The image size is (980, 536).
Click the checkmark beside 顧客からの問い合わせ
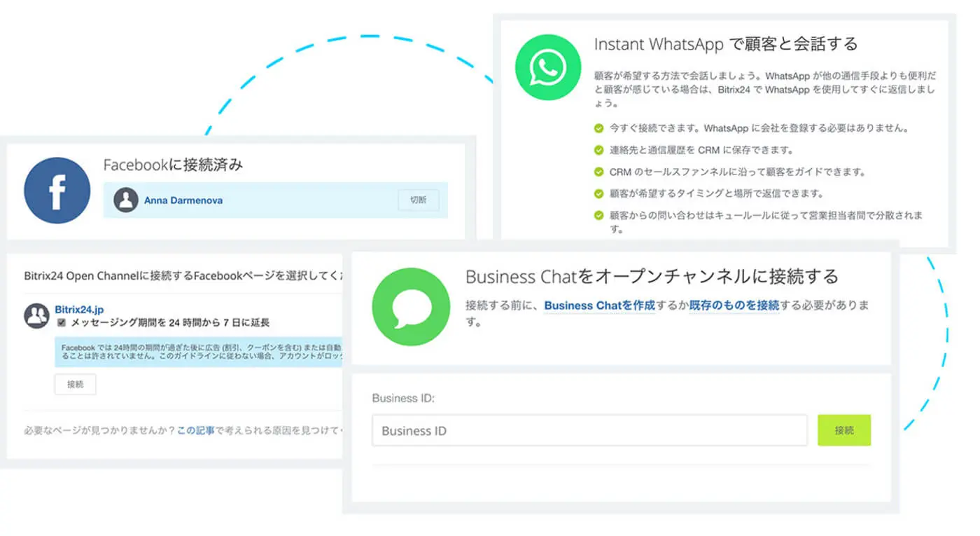click(598, 215)
